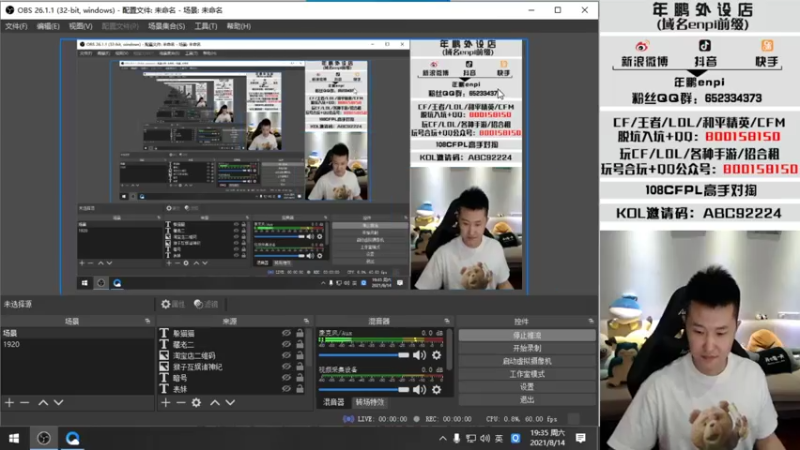
Task: Pop out the 混音器 dock panel
Action: click(x=446, y=321)
